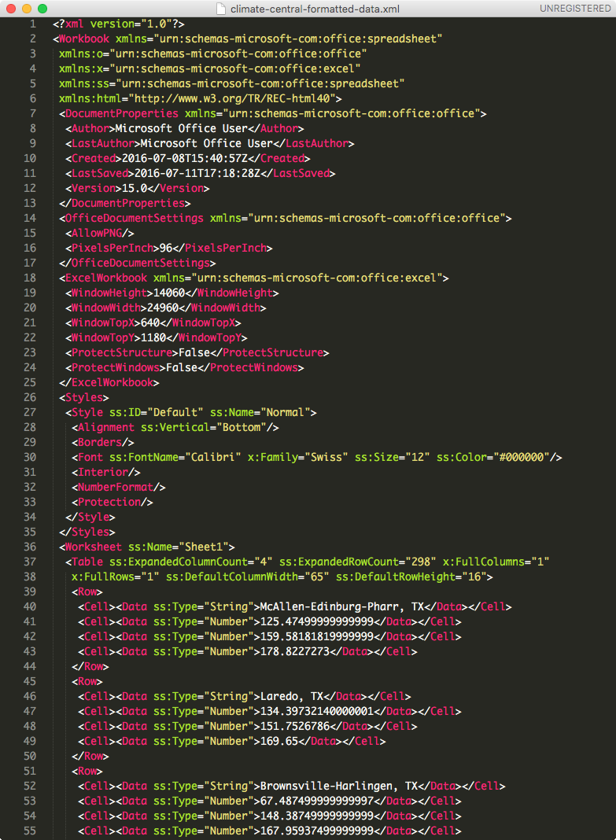Click the xmlns:o attribute on line 3

point(81,53)
